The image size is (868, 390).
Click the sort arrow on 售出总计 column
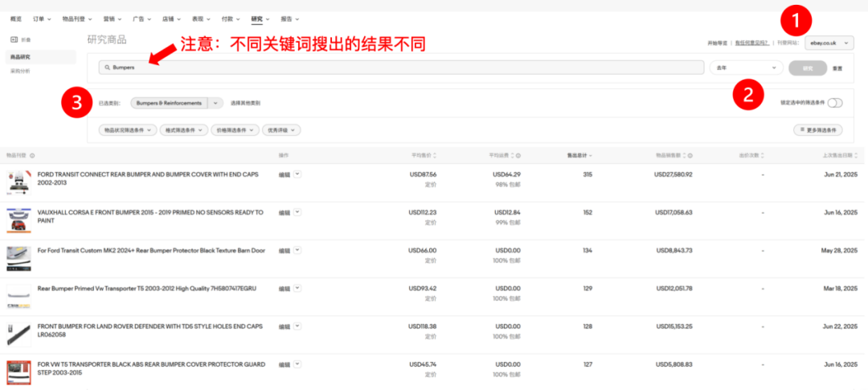tap(590, 156)
